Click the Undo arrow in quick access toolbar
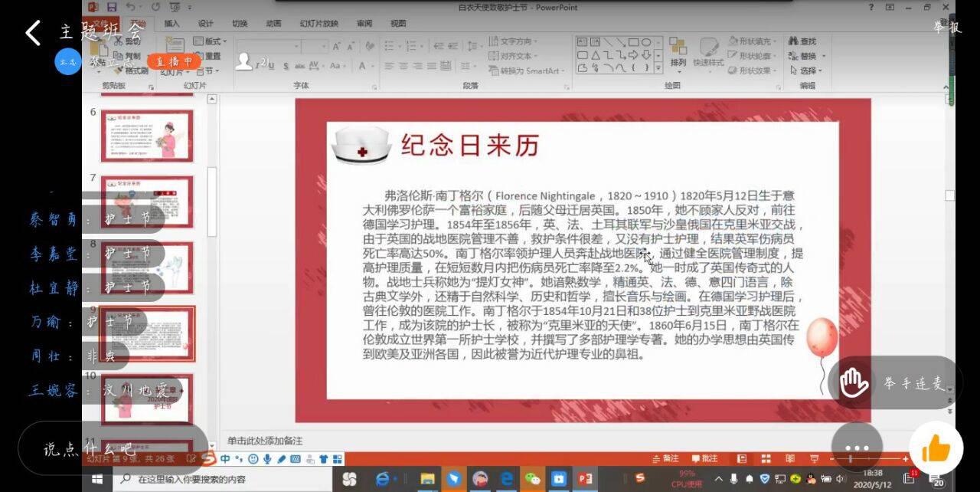The image size is (980, 492). tap(131, 7)
